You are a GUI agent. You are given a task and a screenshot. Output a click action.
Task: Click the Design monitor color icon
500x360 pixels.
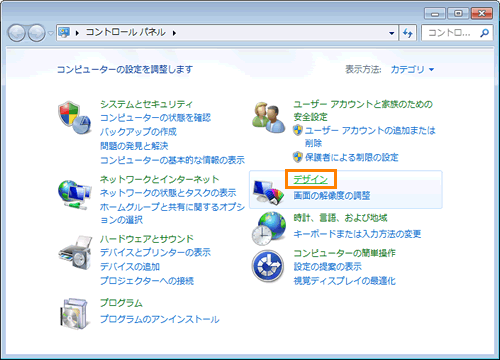(x=269, y=192)
